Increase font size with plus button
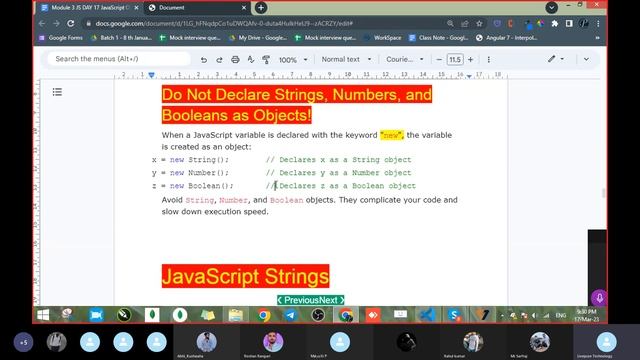640x360 pixels. click(x=471, y=60)
